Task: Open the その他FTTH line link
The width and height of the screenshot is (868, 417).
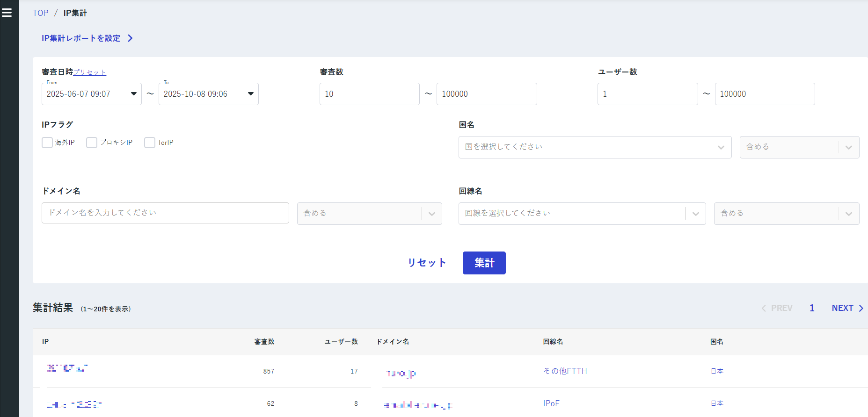Action: 565,371
